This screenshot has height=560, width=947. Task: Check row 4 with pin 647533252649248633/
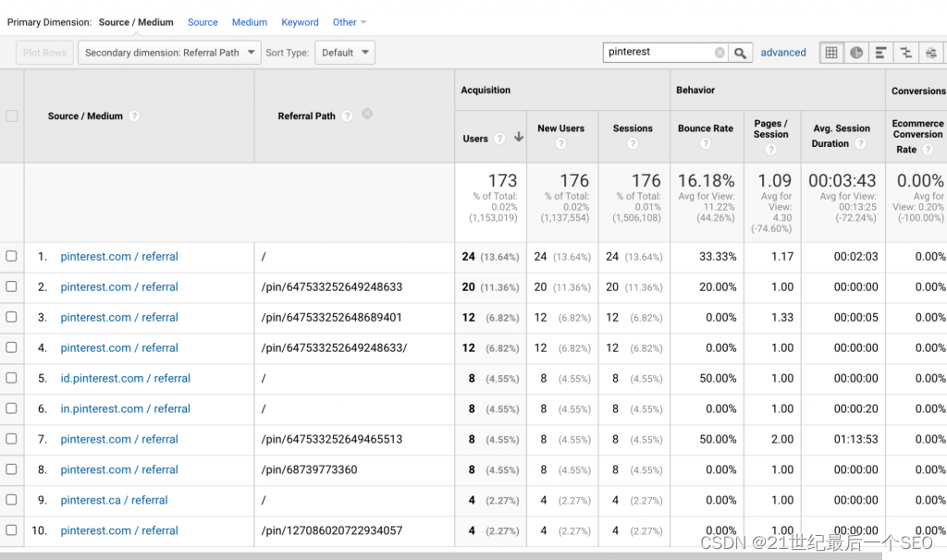pos(11,347)
